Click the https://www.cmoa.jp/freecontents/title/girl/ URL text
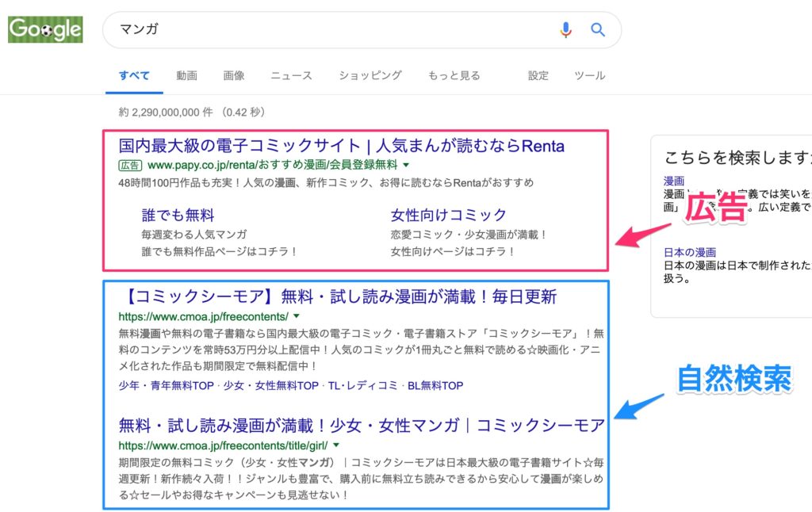 point(223,445)
